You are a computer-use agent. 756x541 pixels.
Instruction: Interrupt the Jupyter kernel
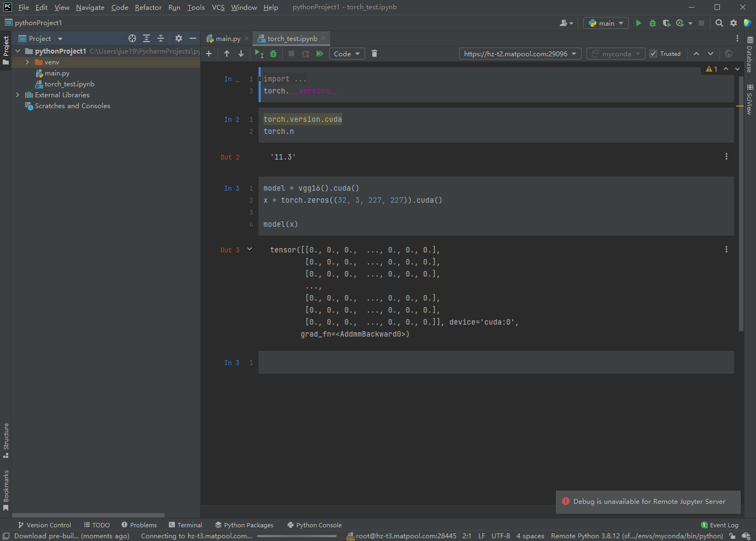pos(291,54)
